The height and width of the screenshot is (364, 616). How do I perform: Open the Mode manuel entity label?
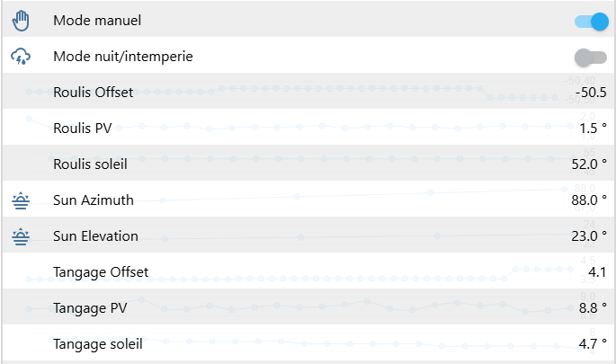[x=97, y=20]
